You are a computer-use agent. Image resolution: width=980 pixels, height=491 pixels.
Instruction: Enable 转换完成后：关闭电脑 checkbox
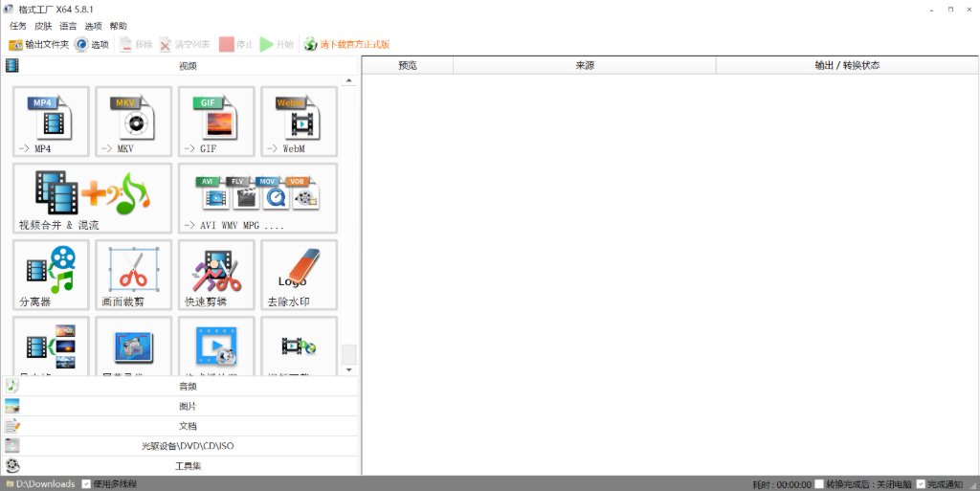point(819,484)
